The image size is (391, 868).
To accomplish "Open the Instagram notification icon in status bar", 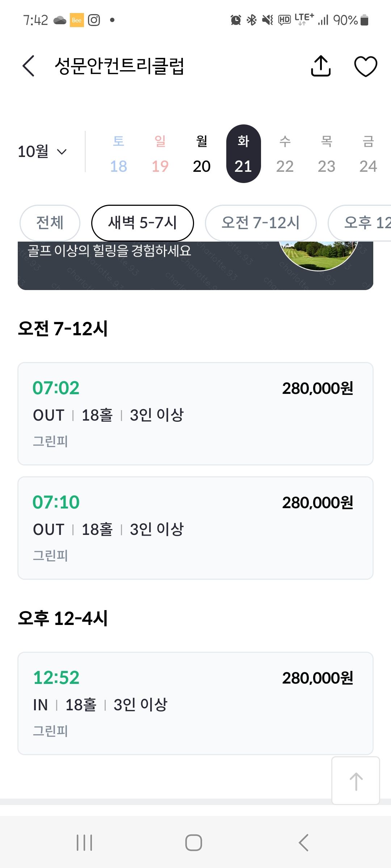I will pos(94,20).
